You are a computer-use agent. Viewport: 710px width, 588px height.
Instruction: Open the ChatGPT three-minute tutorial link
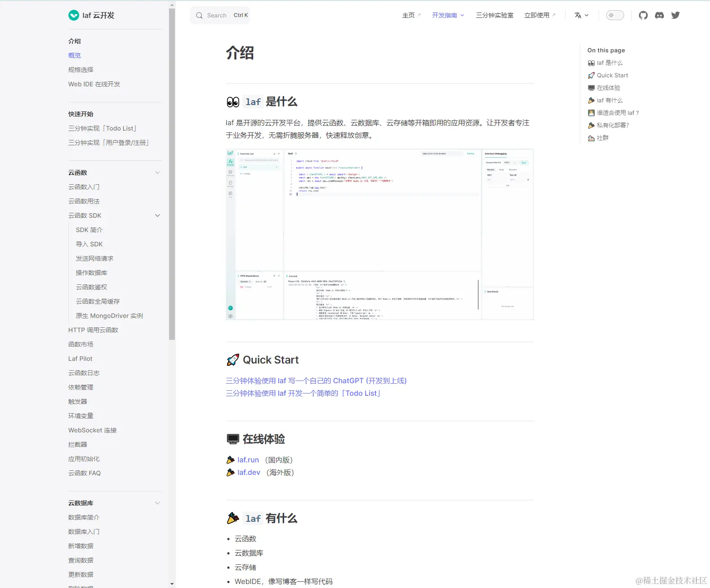tap(316, 381)
